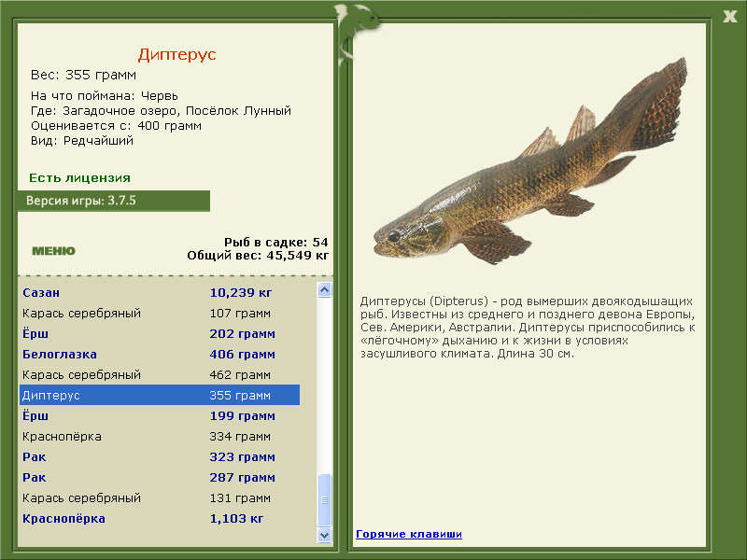Select Карась серебряный 107 грамм row
Viewport: 747px width, 560px height.
[160, 314]
